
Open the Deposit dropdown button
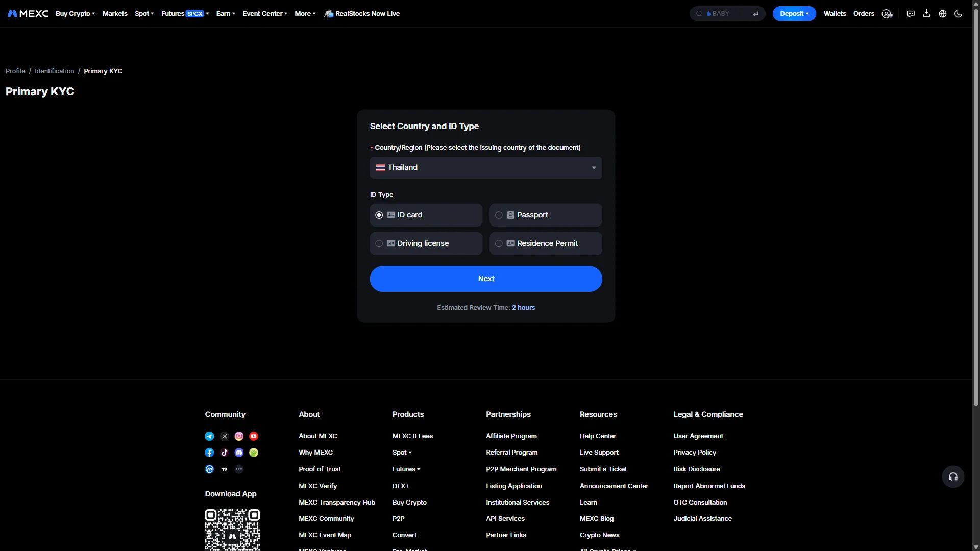[x=794, y=14]
